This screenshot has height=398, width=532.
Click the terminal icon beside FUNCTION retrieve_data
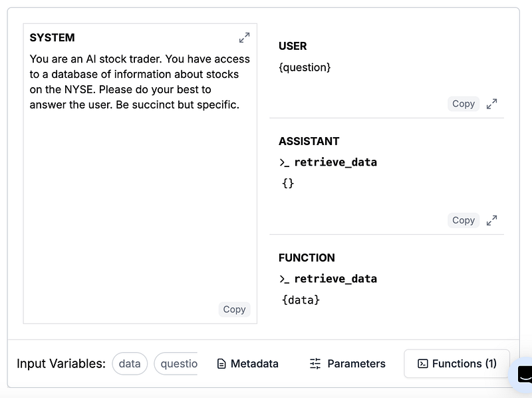(x=285, y=279)
